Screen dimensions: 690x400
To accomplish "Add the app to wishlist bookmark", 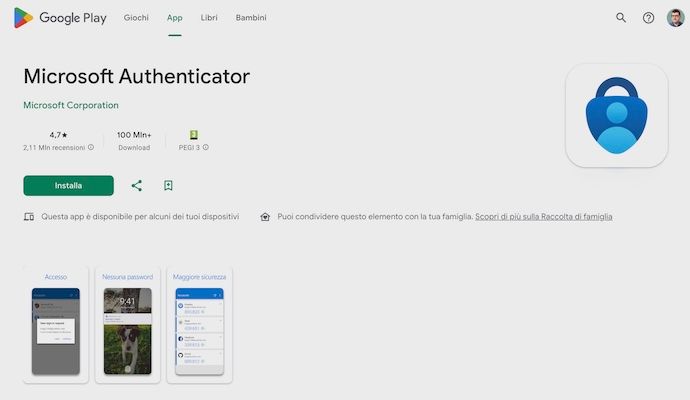I will 168,186.
